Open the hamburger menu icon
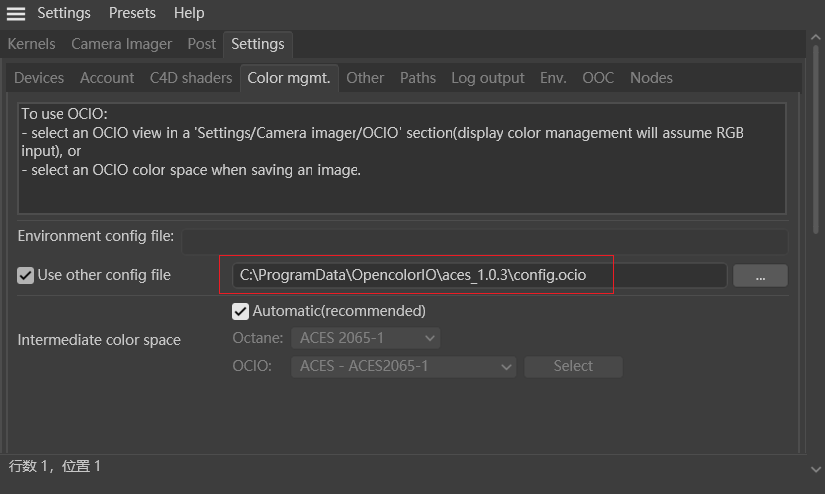This screenshot has height=494, width=825. (16, 13)
